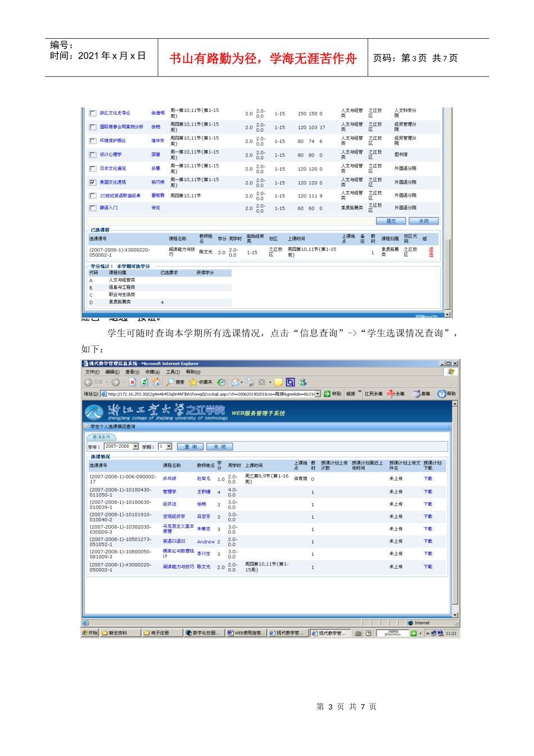Uncheck the 美国文化透视 course checkbox
The height and width of the screenshot is (756, 534).
click(x=93, y=182)
